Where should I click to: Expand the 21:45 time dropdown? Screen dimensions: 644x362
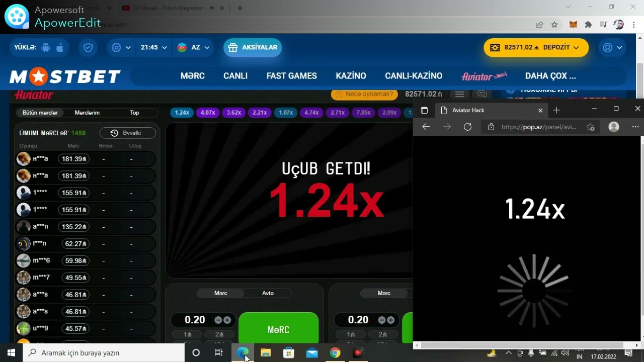point(154,47)
